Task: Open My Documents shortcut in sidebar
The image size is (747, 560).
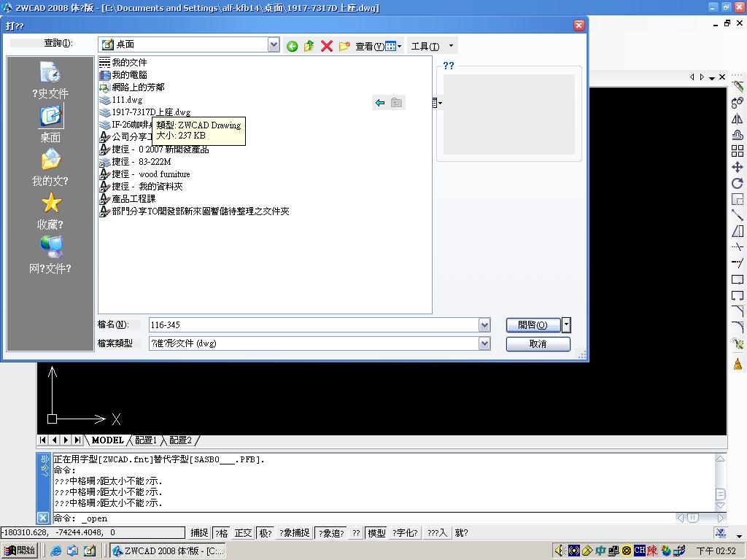Action: pos(50,168)
